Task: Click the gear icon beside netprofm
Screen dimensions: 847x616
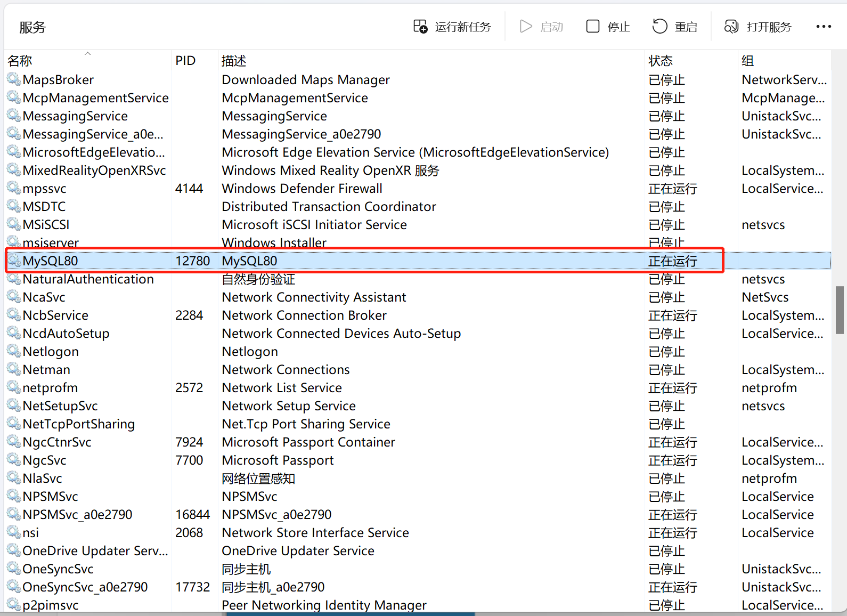Action: click(x=14, y=387)
